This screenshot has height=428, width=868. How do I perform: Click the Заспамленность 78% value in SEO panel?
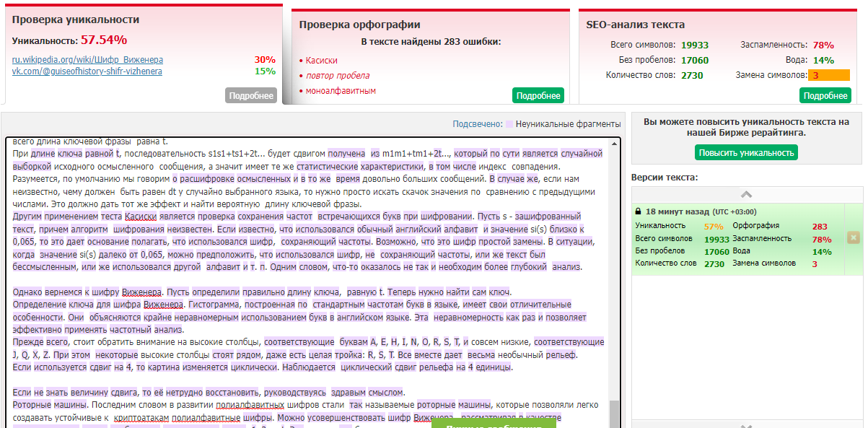click(x=823, y=45)
